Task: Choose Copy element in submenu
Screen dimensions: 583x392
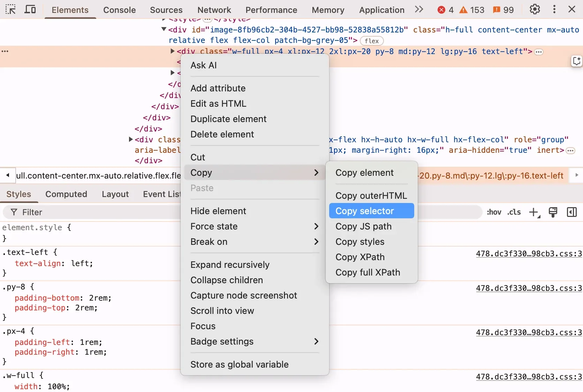Action: [372, 173]
